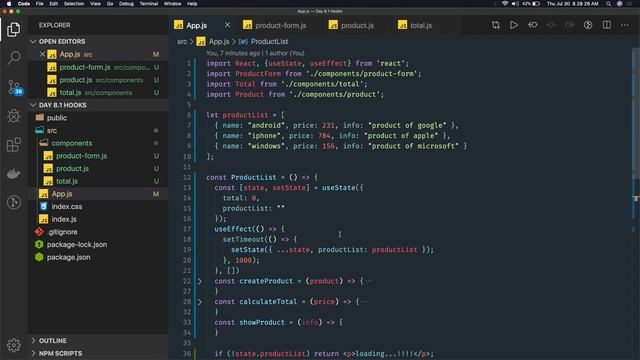Open the Search view in activity bar
Viewport: 640px width, 360px height.
point(14,58)
